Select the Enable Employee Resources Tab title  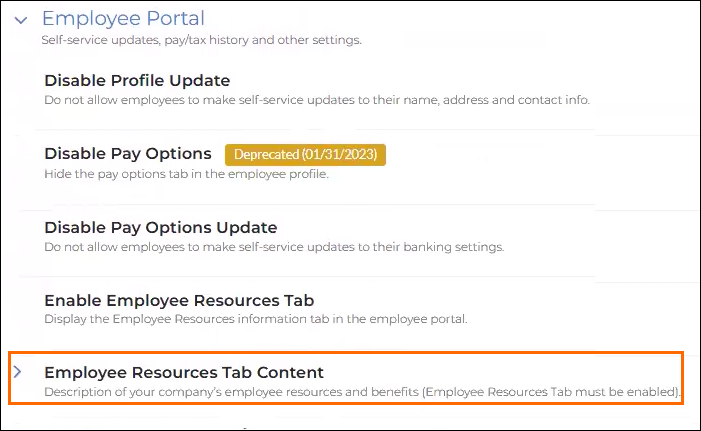pyautogui.click(x=179, y=300)
